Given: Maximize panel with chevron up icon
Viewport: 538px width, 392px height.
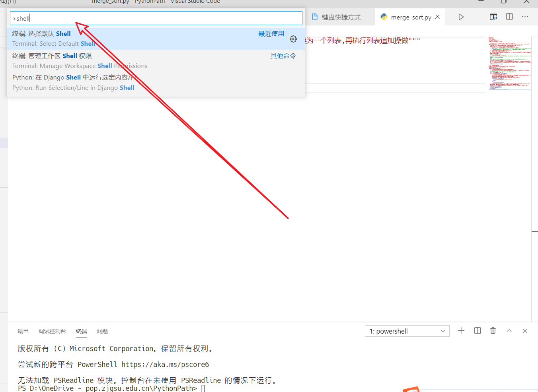Looking at the screenshot, I should (509, 331).
